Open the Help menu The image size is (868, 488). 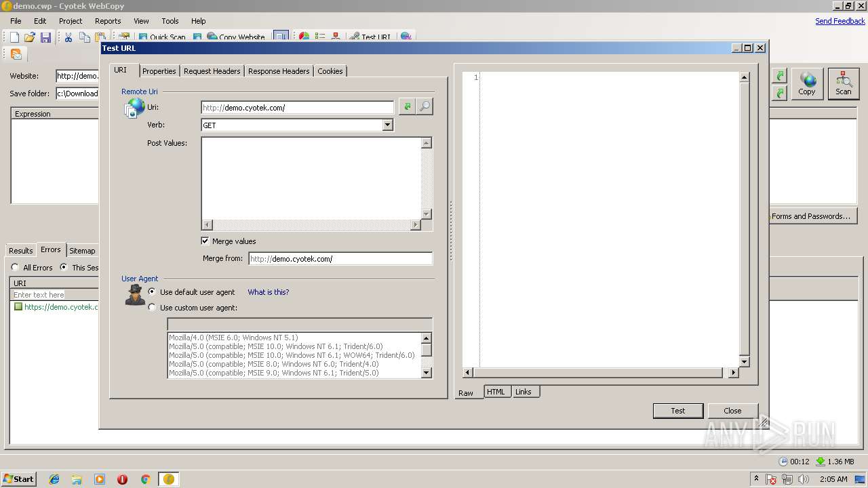[198, 21]
